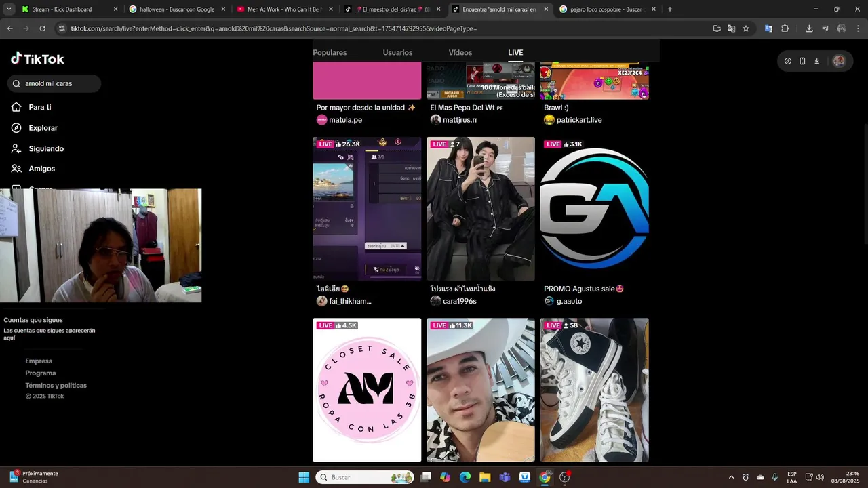Click the patrickart.live avatar icon
Image resolution: width=868 pixels, height=488 pixels.
point(549,120)
